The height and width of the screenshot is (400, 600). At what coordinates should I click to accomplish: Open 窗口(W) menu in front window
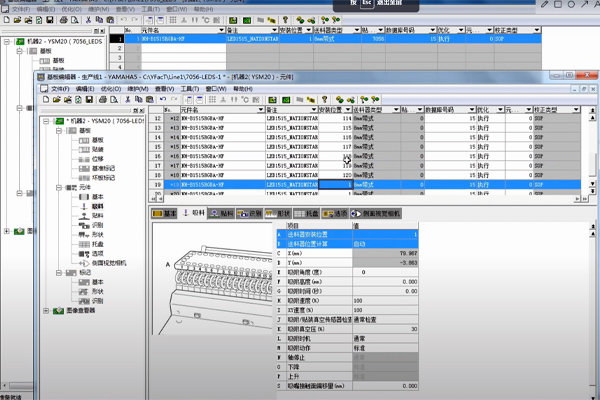pyautogui.click(x=216, y=89)
